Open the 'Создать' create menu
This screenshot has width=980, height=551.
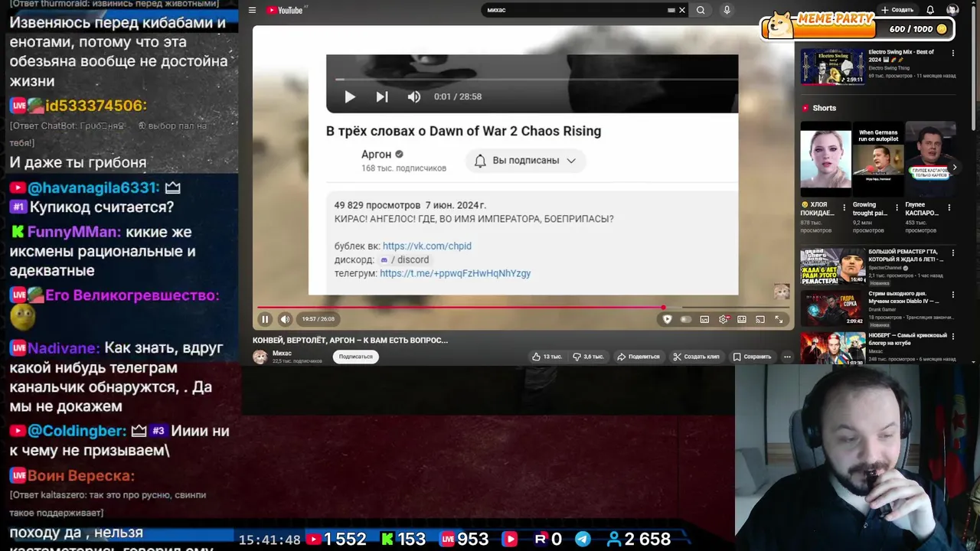point(897,10)
